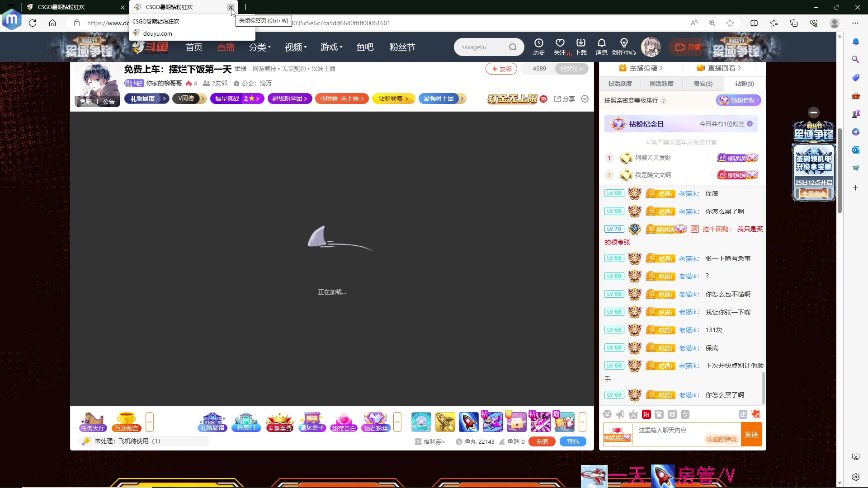Open the 礼物展馆 badge button
The image size is (868, 488).
point(146,99)
